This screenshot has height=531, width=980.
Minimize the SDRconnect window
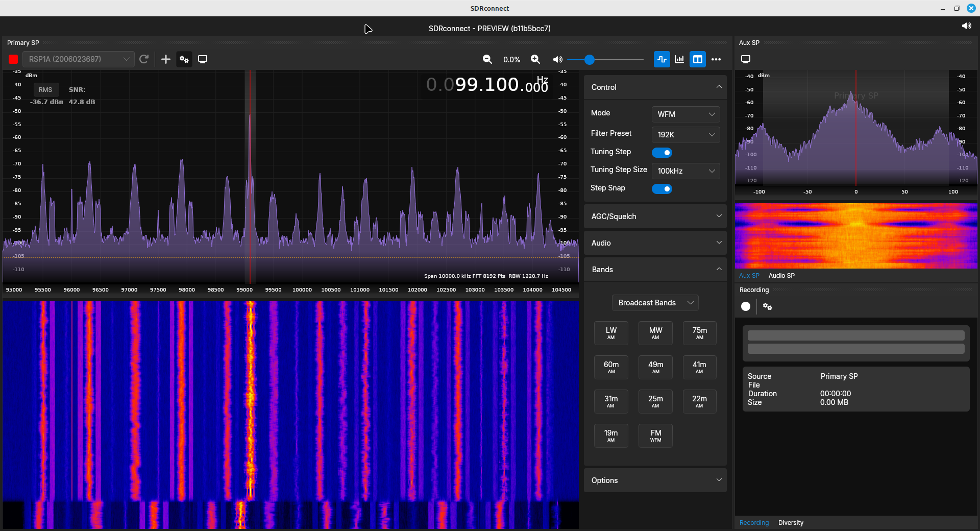point(943,8)
